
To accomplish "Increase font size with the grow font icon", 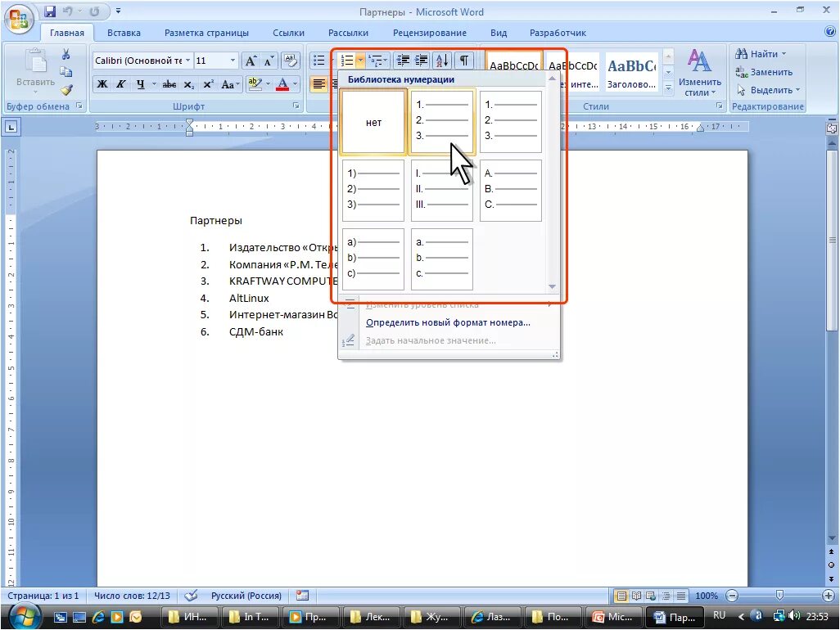I will click(x=251, y=61).
